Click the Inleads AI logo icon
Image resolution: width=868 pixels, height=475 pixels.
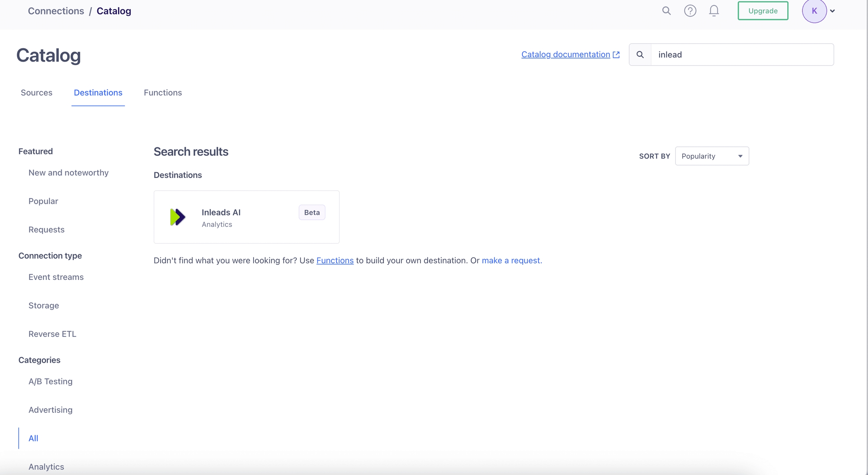tap(177, 217)
